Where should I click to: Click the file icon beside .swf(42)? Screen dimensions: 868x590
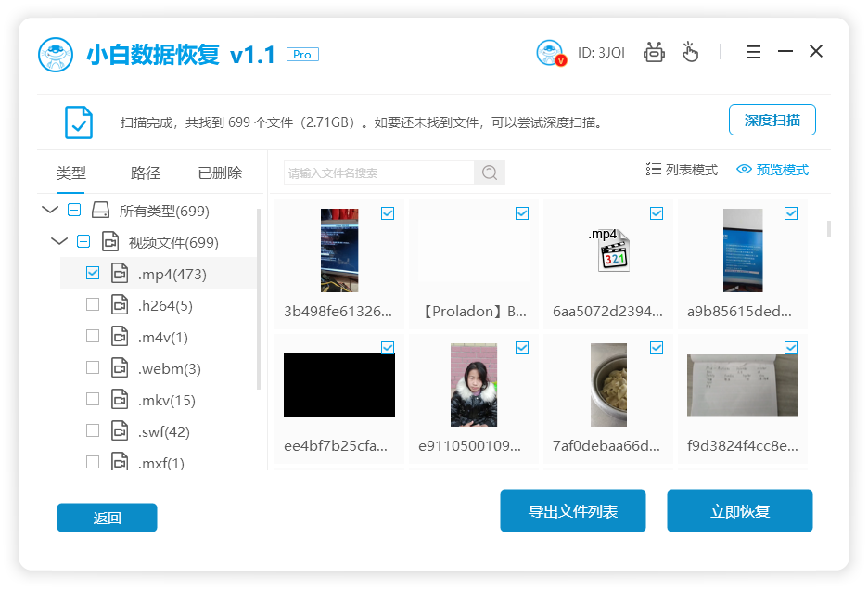pos(120,431)
